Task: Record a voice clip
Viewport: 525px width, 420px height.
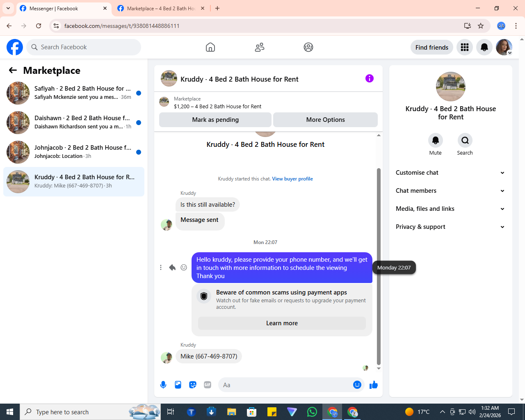Action: click(x=163, y=385)
